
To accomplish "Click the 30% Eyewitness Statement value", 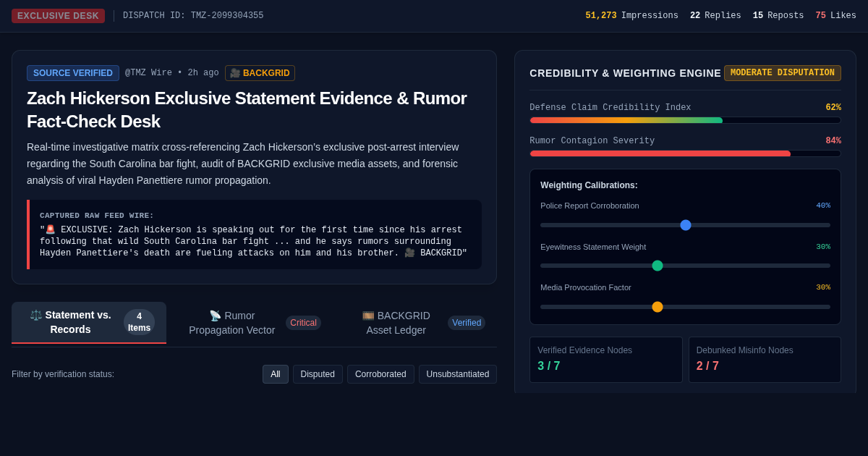I will 823,247.
